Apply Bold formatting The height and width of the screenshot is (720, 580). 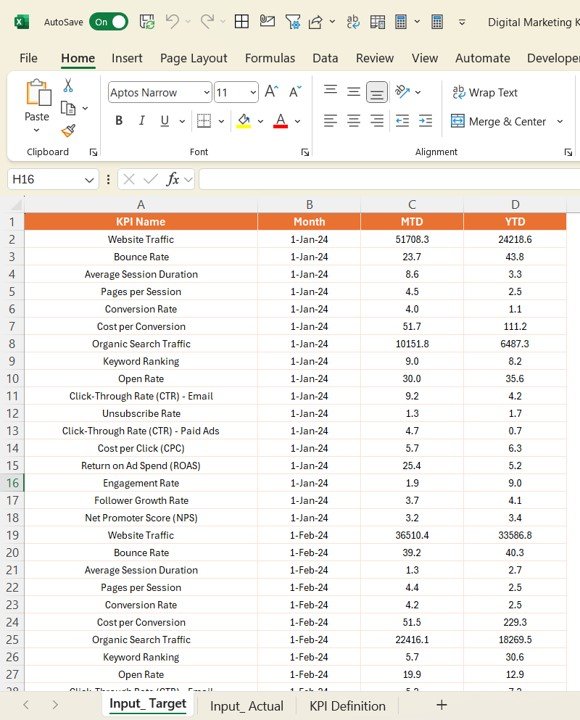118,121
